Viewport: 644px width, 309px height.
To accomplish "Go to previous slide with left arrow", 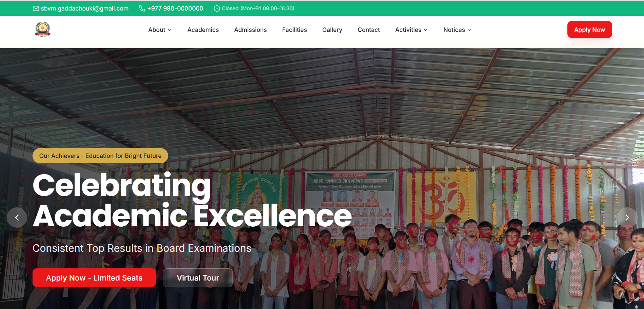I will tap(17, 218).
